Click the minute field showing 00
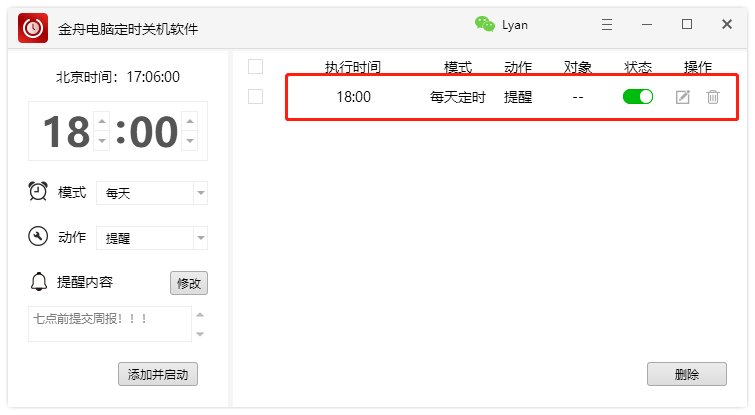Screen dimensions: 755x415 (x=154, y=131)
